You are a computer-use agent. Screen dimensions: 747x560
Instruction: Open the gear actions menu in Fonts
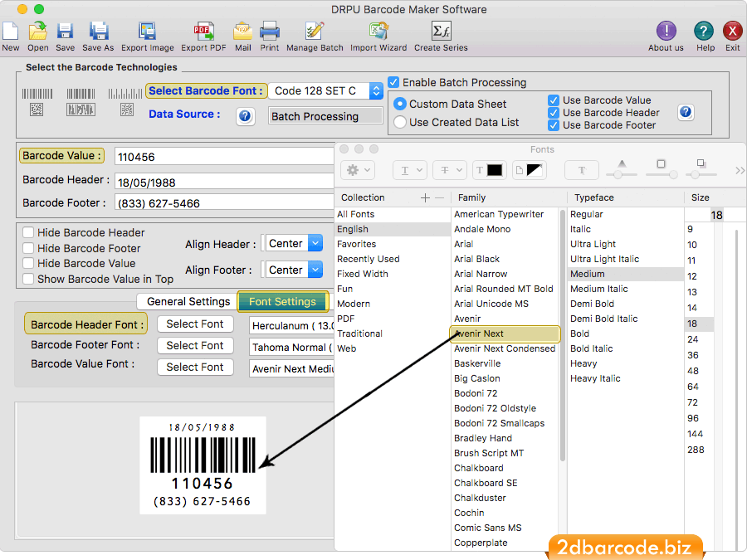click(x=359, y=170)
